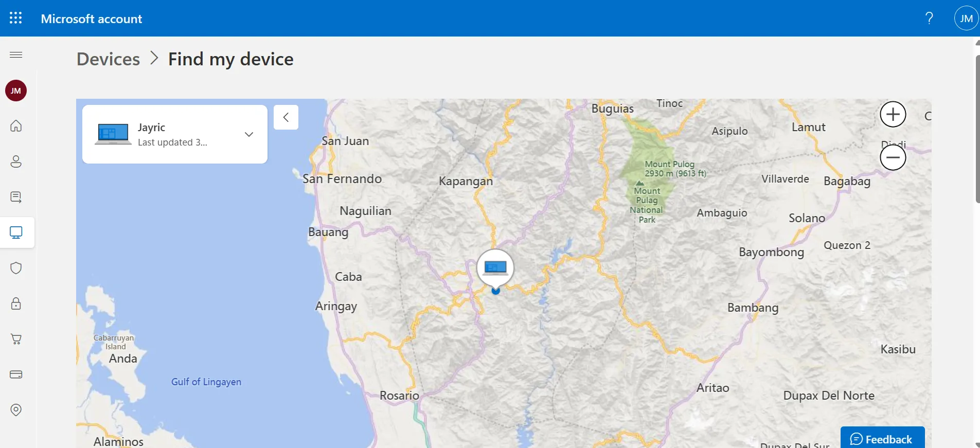Open the Privacy shield icon
This screenshot has width=980, height=448.
pyautogui.click(x=16, y=268)
